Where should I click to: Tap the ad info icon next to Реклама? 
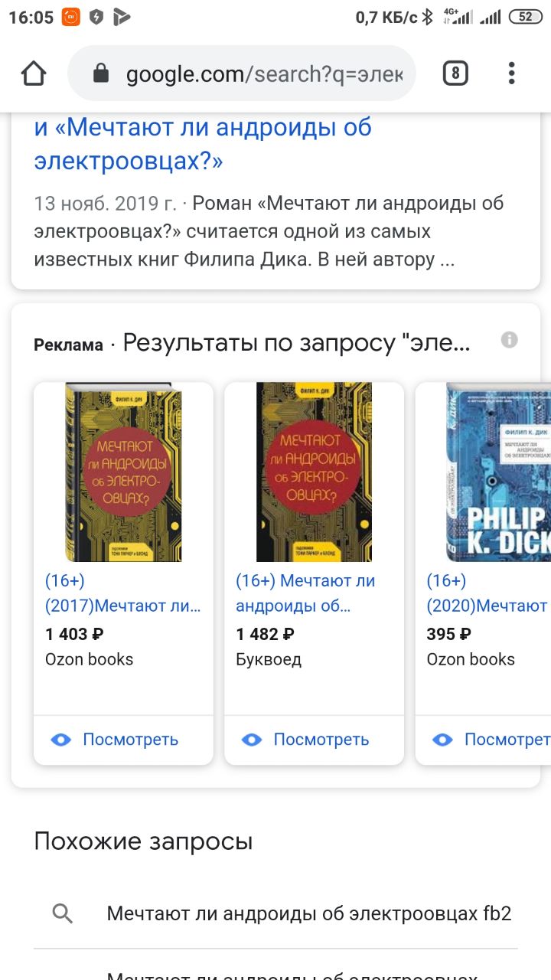click(x=510, y=340)
